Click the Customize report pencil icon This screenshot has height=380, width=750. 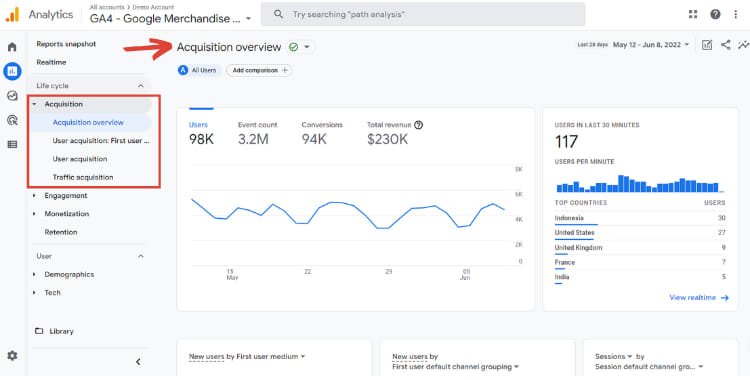point(706,45)
